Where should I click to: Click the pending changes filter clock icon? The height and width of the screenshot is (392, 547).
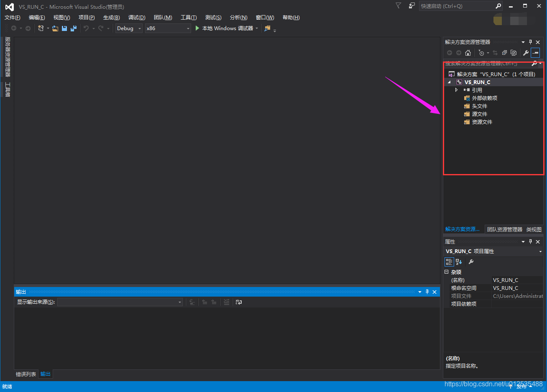click(x=481, y=53)
